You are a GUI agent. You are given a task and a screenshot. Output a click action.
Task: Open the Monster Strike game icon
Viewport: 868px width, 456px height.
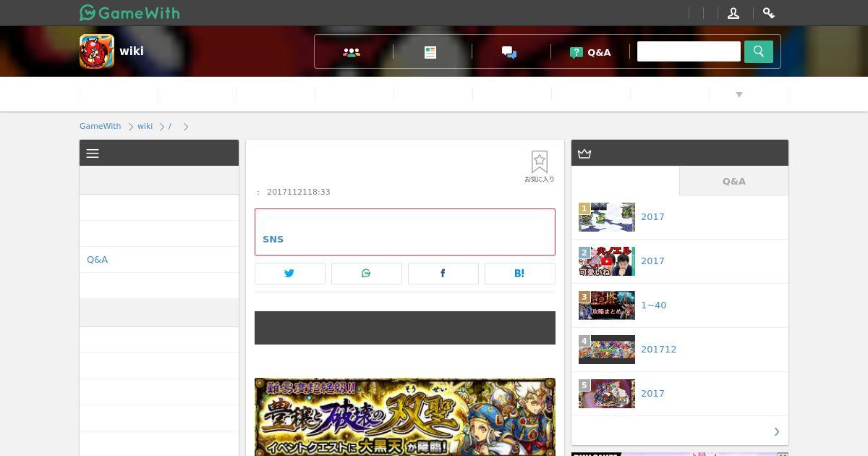(97, 51)
